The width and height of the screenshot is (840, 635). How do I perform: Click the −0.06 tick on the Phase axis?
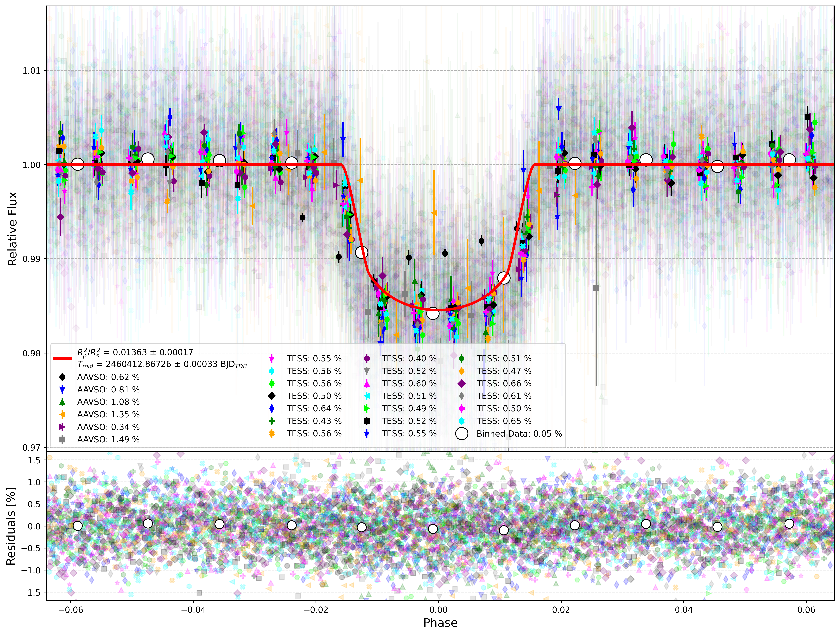[70, 610]
